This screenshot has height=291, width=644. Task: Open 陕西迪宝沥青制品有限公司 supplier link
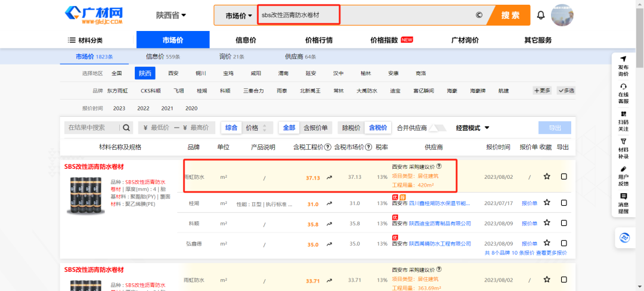440,223
